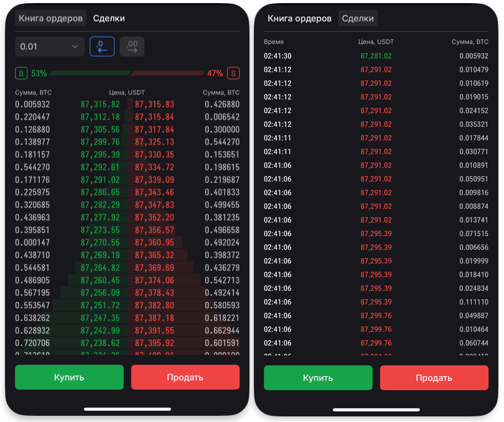Click the Время column header in trades
504x422 pixels.
point(274,42)
